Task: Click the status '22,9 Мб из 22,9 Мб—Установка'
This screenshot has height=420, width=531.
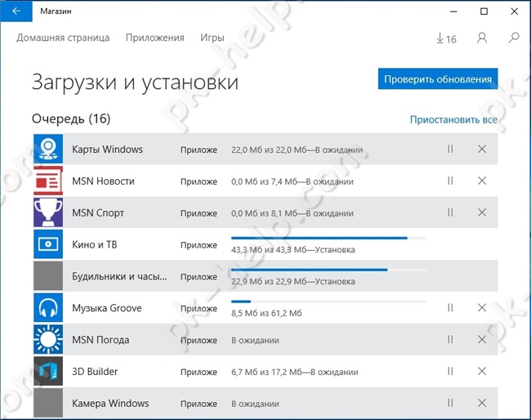Action: [293, 281]
